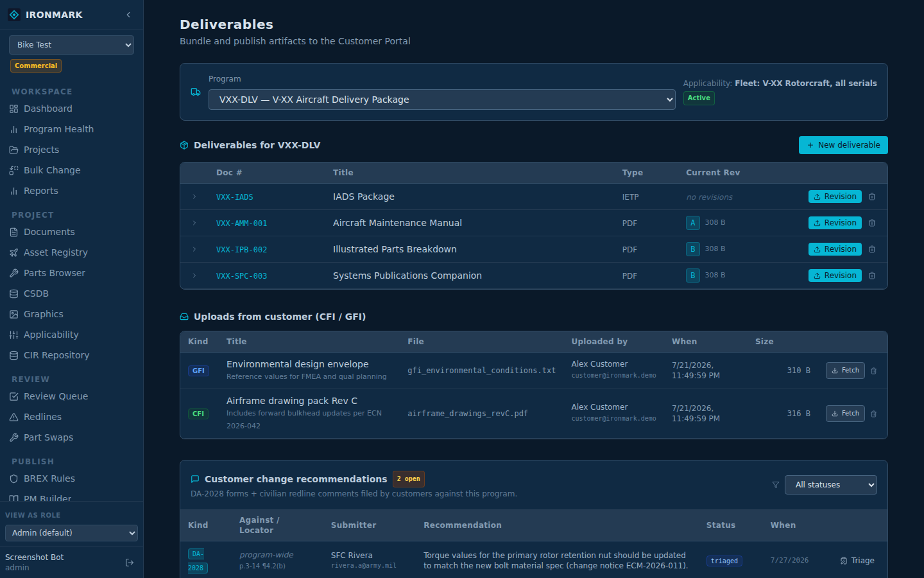Click revision badge B for Systems Publications Companion

click(693, 276)
